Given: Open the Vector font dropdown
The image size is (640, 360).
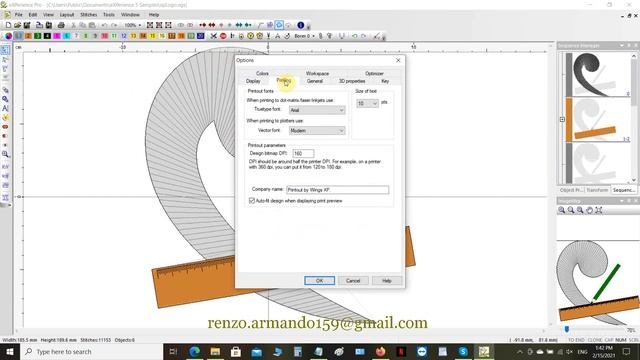Looking at the screenshot, I should point(317,131).
